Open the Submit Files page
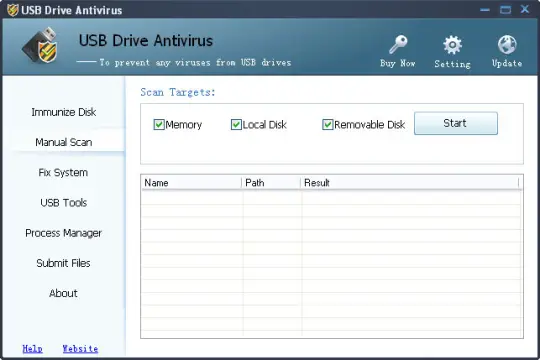Screen dimensions: 540x360 click(63, 263)
